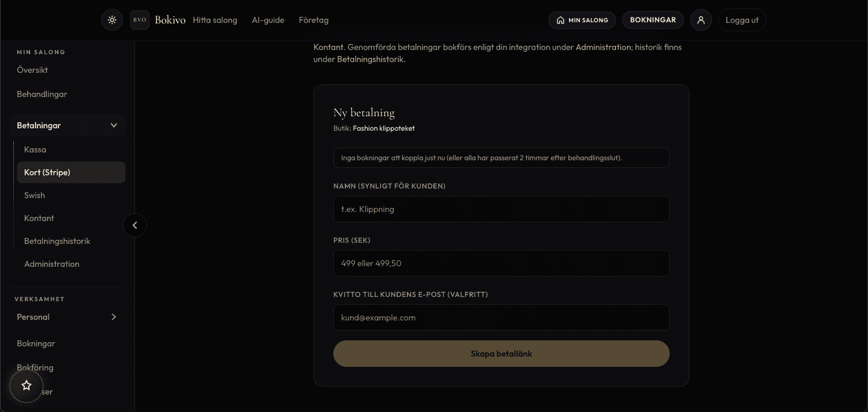This screenshot has width=868, height=412.
Task: Click the Skapa betallänk button
Action: 502,354
